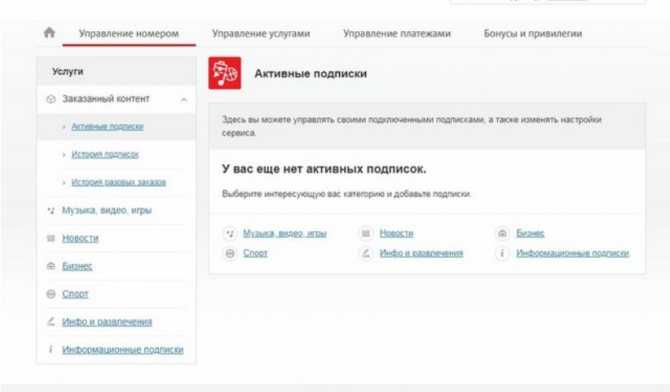Click the sidebar Новости icon

51,238
